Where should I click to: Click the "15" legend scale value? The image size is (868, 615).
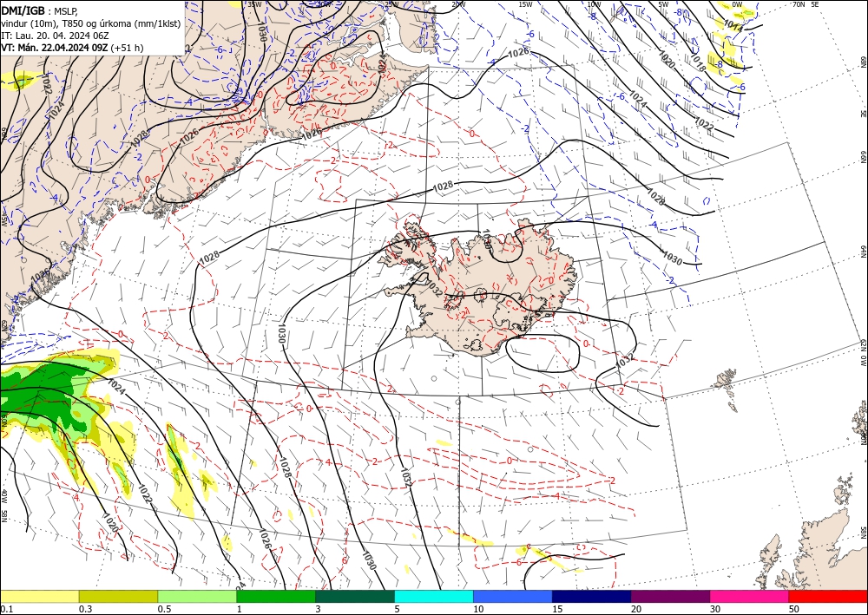click(x=557, y=609)
